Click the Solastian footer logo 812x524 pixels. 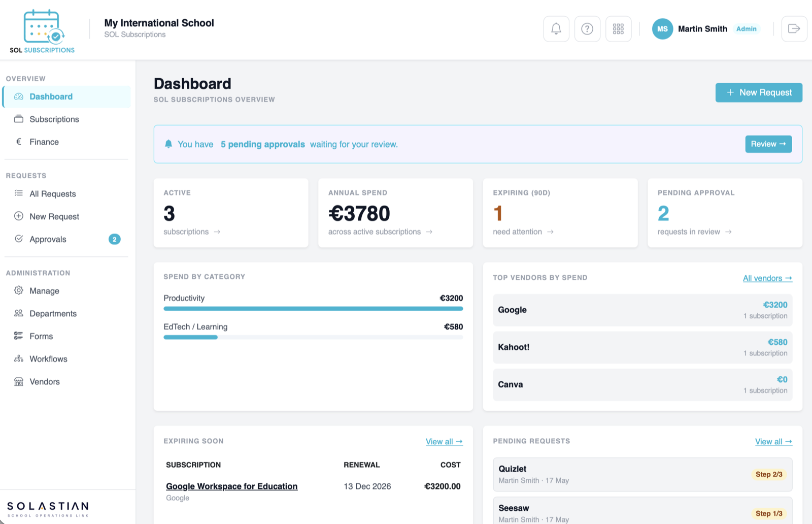(48, 509)
